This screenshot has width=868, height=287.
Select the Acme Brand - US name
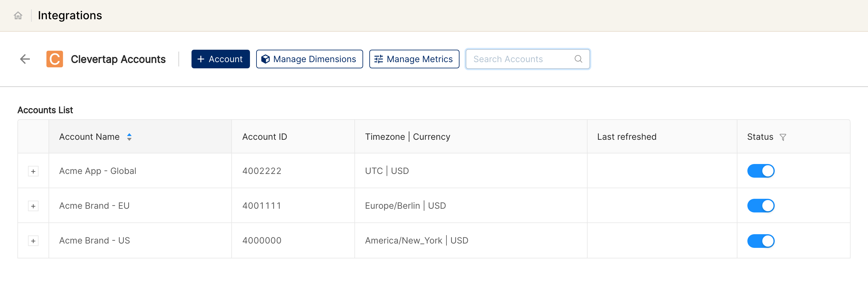94,241
